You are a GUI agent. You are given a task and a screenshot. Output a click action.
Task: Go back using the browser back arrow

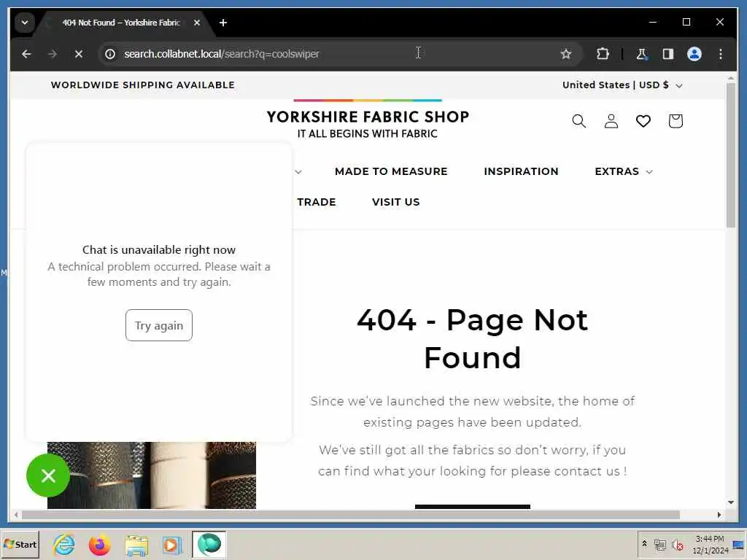coord(26,54)
